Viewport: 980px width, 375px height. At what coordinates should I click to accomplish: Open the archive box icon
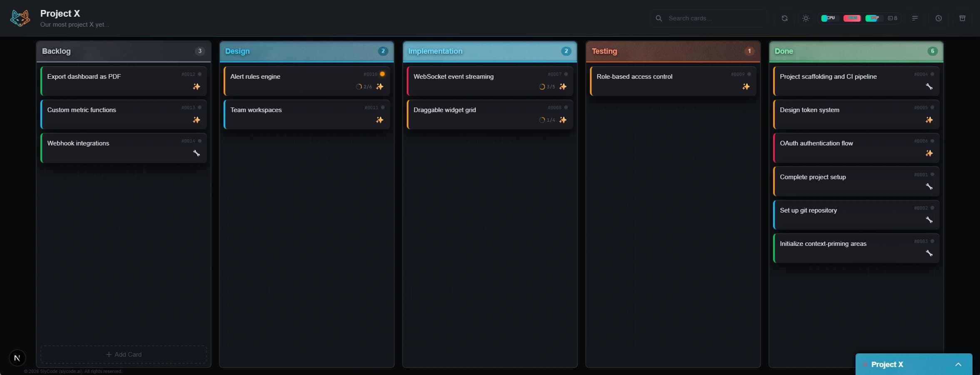point(962,18)
